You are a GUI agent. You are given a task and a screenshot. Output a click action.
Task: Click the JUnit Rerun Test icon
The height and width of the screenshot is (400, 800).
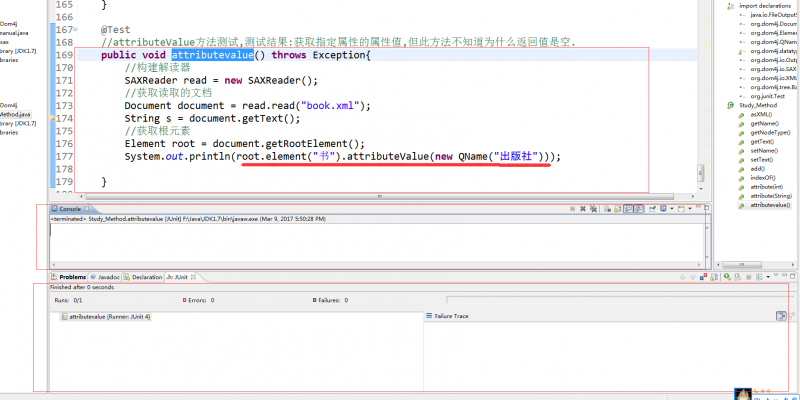[727, 277]
